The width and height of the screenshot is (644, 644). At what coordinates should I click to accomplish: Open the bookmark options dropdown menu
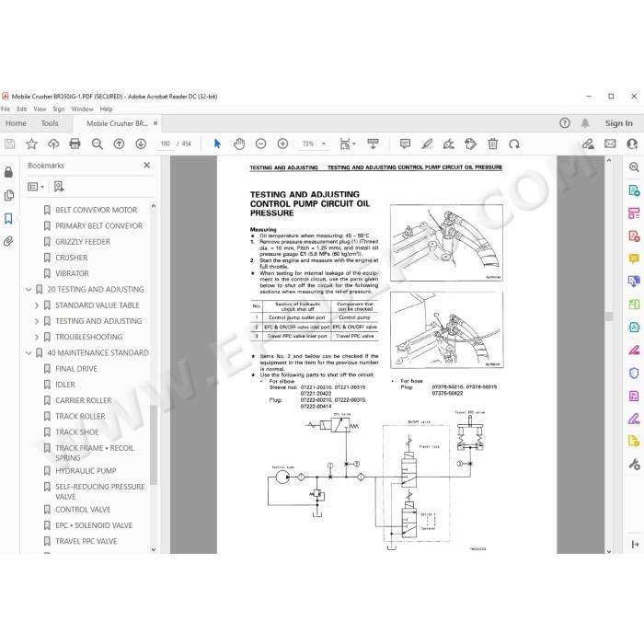[x=35, y=187]
